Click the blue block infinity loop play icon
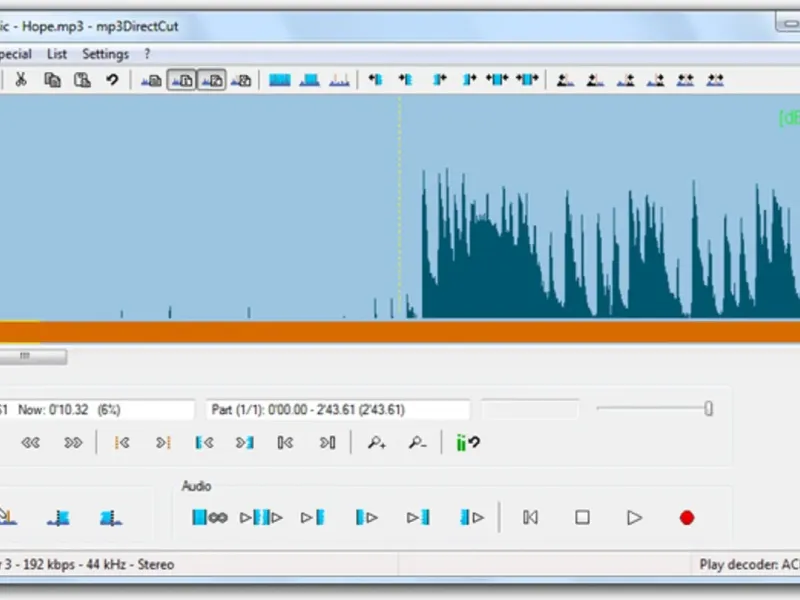The height and width of the screenshot is (600, 800). pyautogui.click(x=210, y=517)
